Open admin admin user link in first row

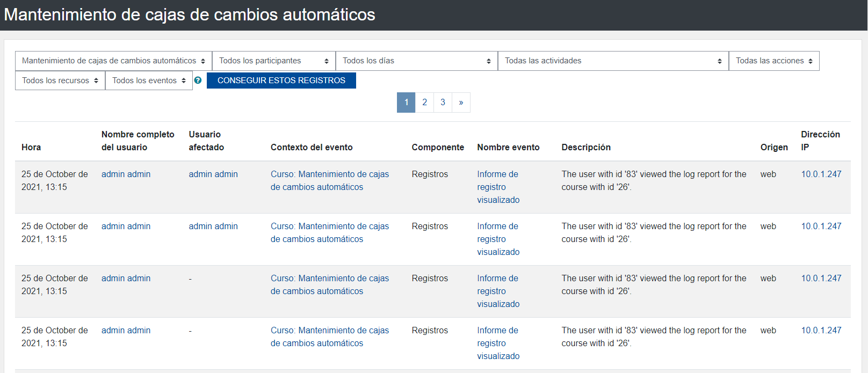coord(126,174)
